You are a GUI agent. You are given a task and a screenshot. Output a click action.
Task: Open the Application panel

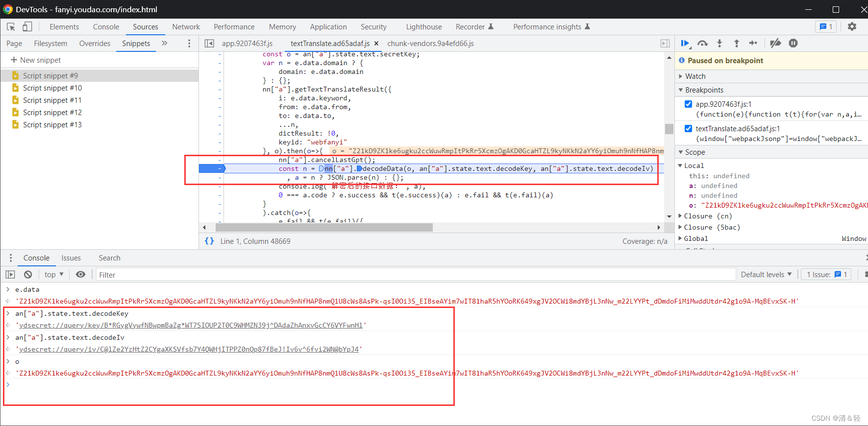pyautogui.click(x=328, y=27)
